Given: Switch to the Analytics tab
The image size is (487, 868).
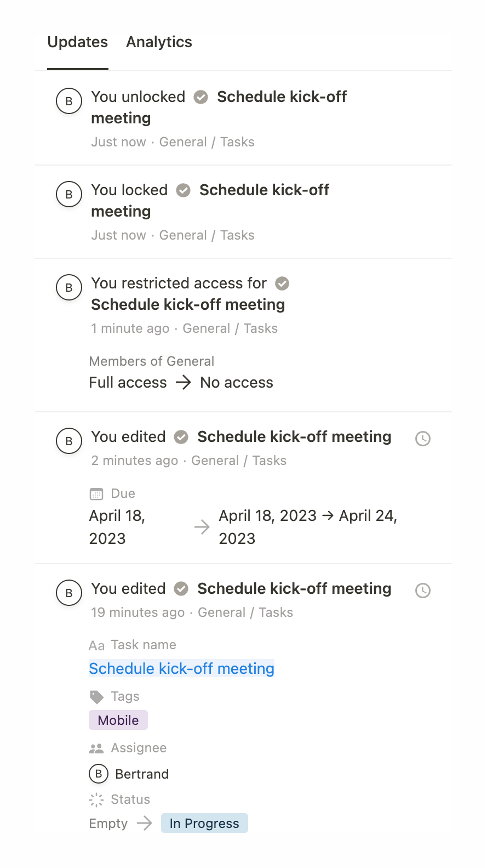Looking at the screenshot, I should tap(159, 42).
